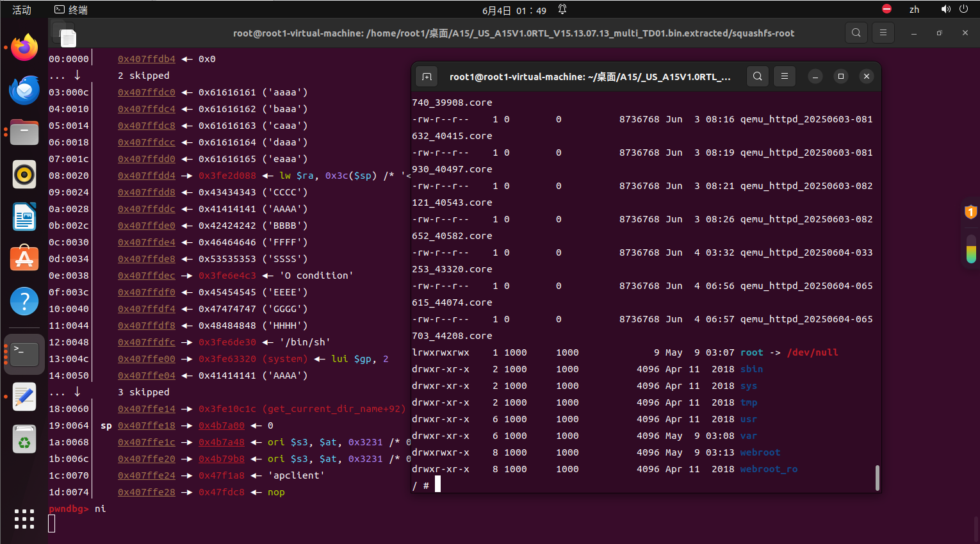Click the webroot_ro directory name

click(x=769, y=469)
